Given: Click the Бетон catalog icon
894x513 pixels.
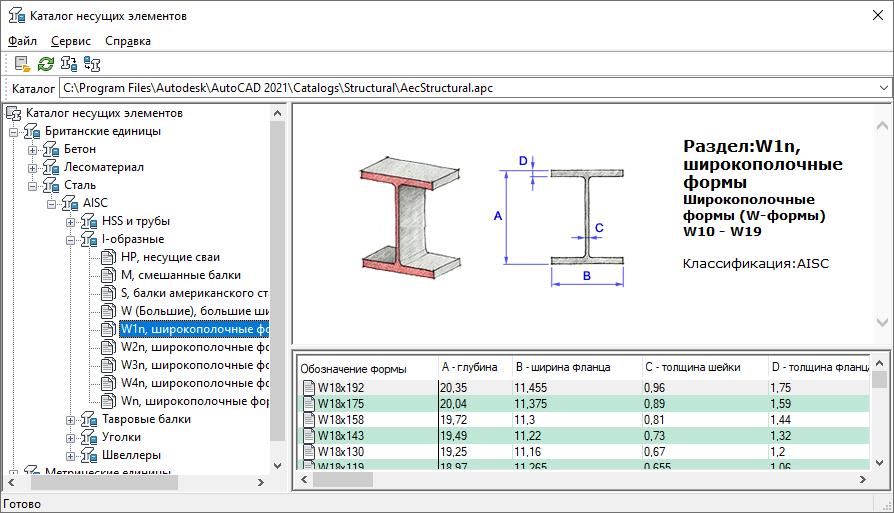Looking at the screenshot, I should coord(51,149).
